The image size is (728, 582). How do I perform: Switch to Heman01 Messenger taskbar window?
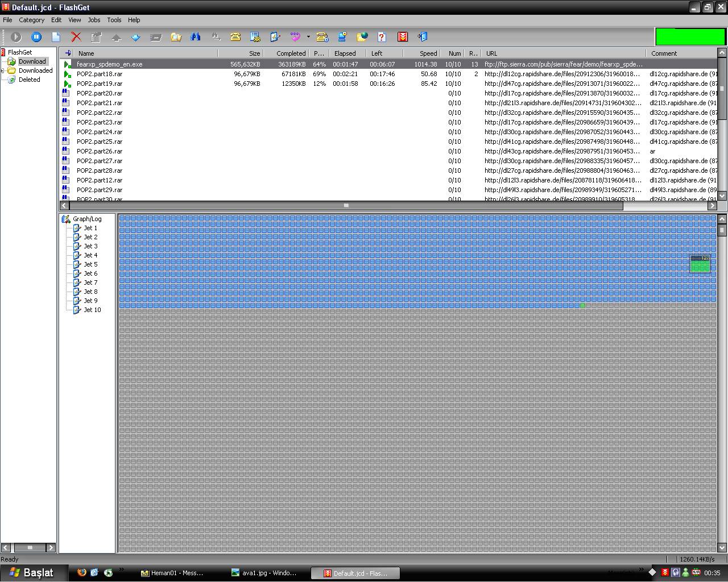point(172,573)
